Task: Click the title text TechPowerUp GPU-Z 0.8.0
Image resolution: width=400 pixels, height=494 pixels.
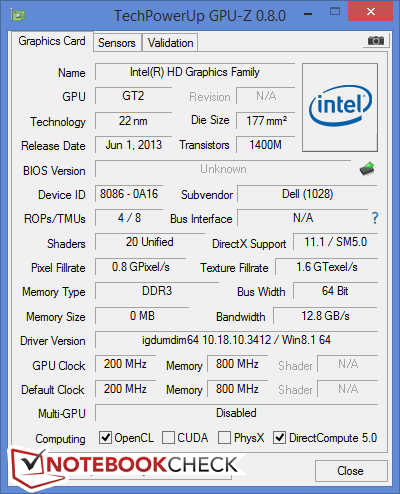Action: [x=200, y=16]
